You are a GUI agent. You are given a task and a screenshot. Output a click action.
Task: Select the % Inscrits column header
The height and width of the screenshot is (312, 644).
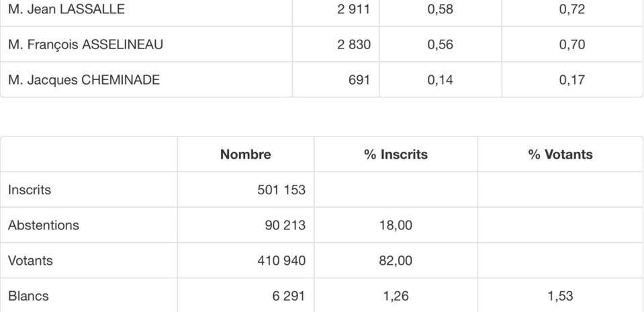click(x=396, y=155)
